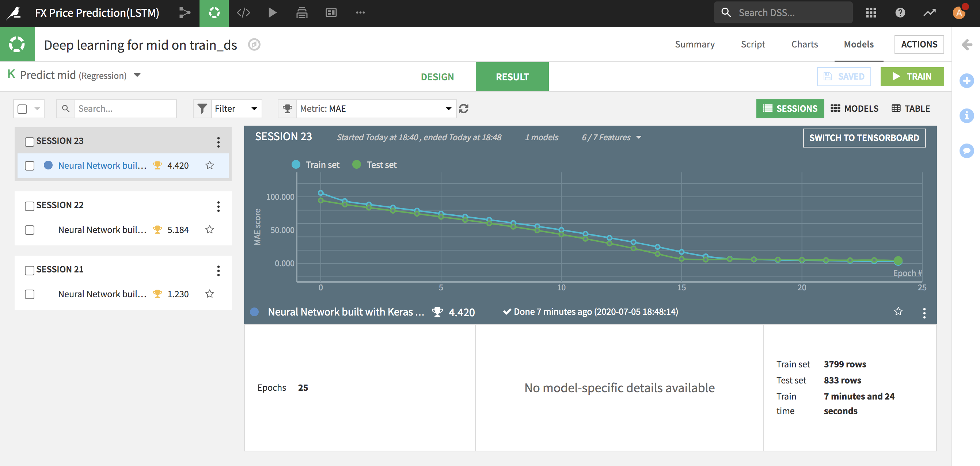Click the code notebooks icon
Viewport: 980px width, 466px height.
point(243,12)
